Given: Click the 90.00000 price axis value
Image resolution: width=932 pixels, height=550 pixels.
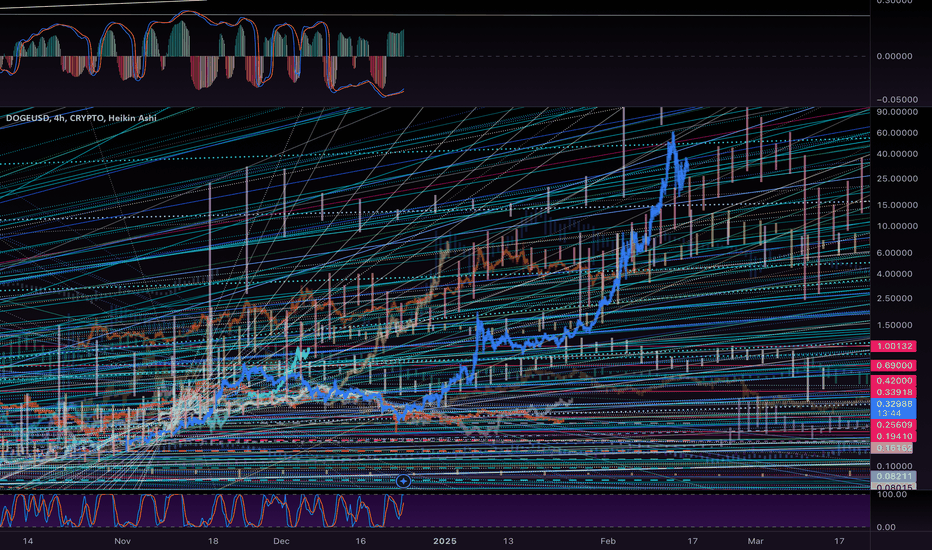Looking at the screenshot, I should (x=896, y=112).
